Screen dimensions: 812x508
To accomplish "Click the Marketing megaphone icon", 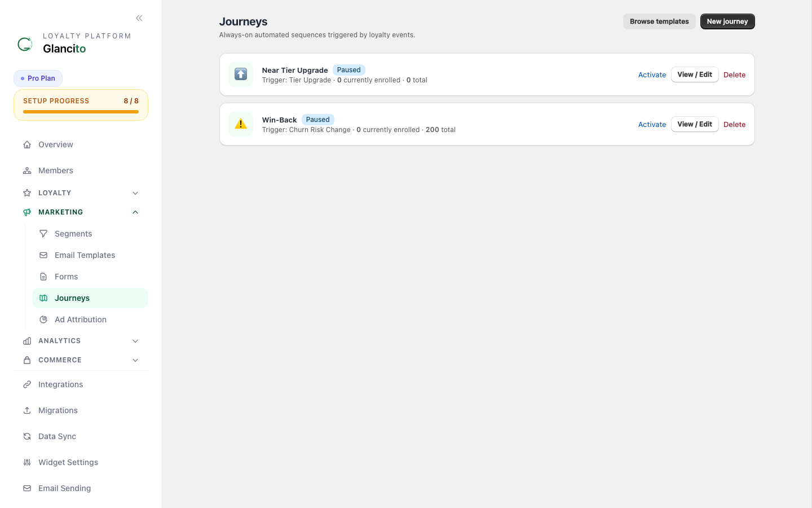I will (x=27, y=212).
